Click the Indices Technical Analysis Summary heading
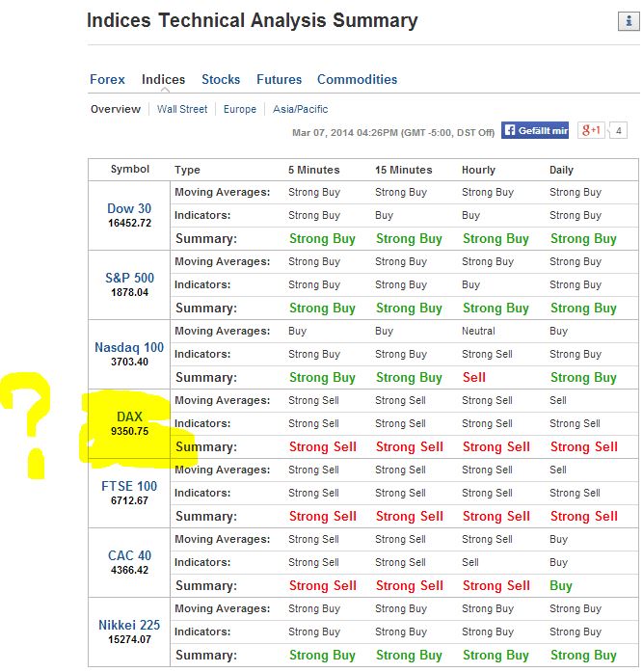This screenshot has height=672, width=643. [252, 20]
